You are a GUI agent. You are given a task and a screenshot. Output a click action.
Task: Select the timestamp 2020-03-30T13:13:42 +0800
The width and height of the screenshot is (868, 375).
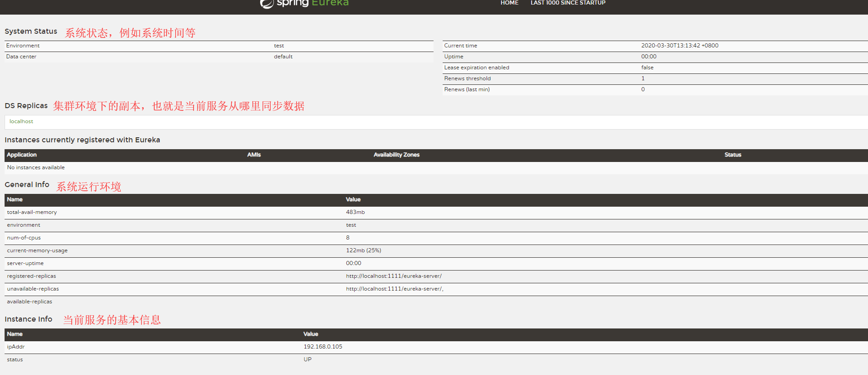[680, 46]
